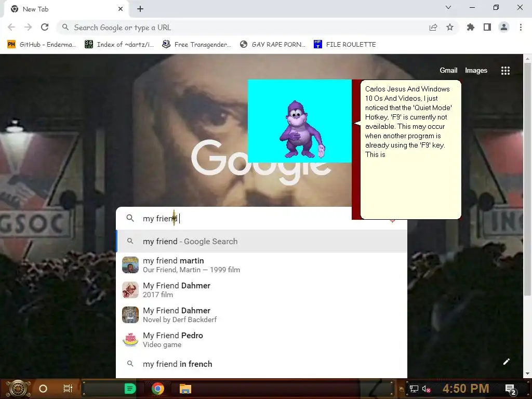Open a new tab with plus button
Screen dimensions: 532x399
pyautogui.click(x=140, y=9)
